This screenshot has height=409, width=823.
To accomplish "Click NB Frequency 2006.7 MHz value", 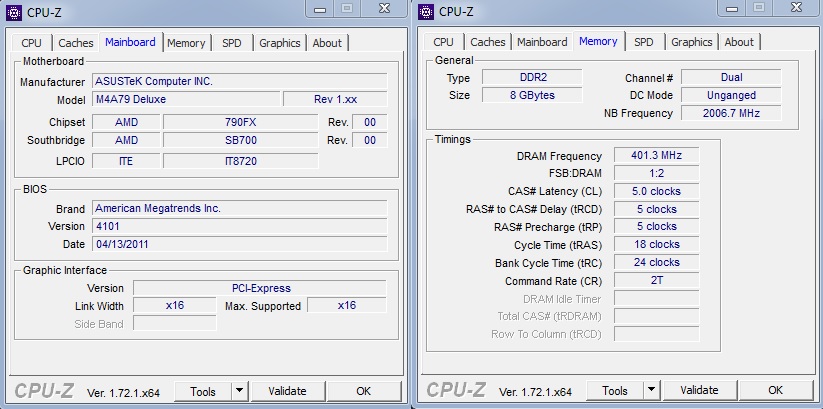I will click(731, 113).
